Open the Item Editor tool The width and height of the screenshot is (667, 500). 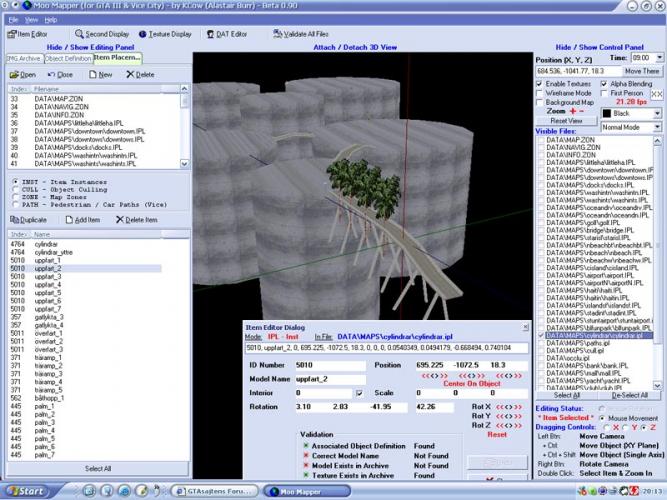28,34
